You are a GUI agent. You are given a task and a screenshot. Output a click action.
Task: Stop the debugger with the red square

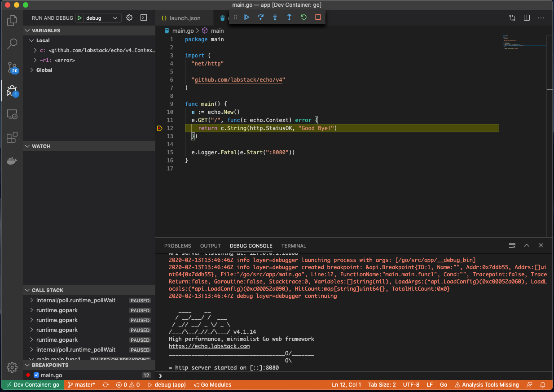tap(318, 17)
